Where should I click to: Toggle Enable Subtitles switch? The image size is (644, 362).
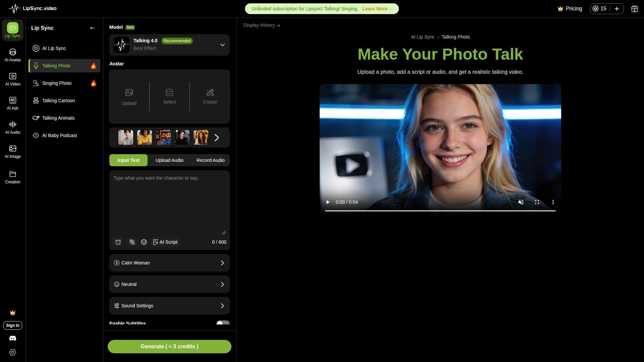223,323
